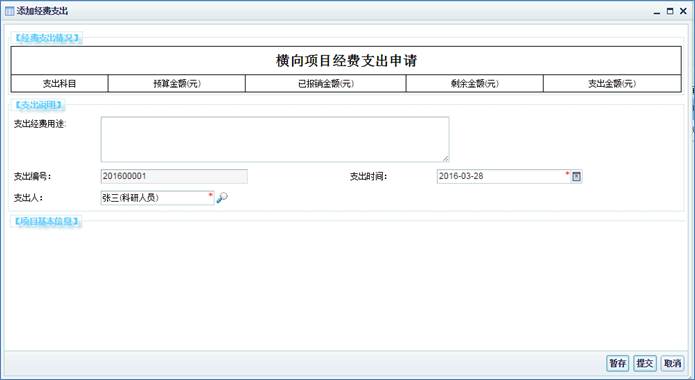Click the 取消 button
The width and height of the screenshot is (695, 380).
tap(672, 363)
